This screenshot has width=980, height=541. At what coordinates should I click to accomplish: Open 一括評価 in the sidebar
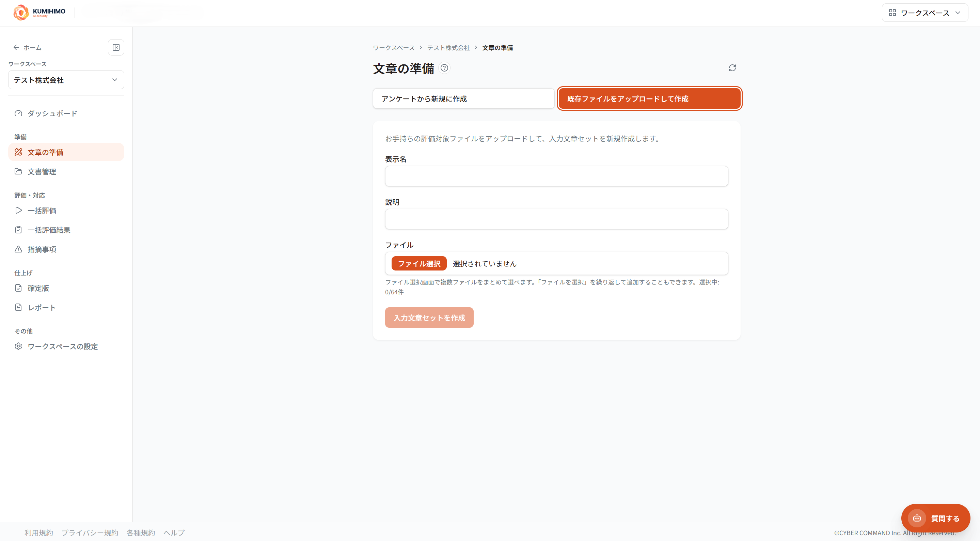(x=66, y=211)
